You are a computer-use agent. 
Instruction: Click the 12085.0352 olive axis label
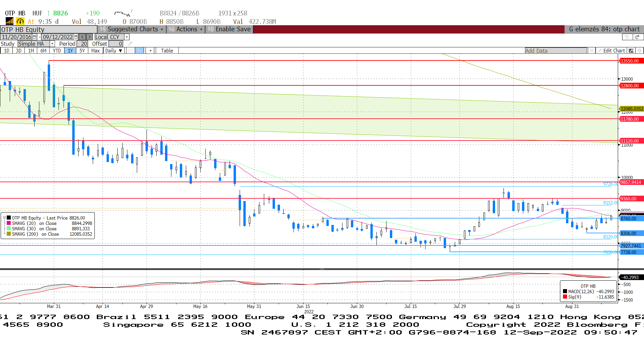(631, 109)
